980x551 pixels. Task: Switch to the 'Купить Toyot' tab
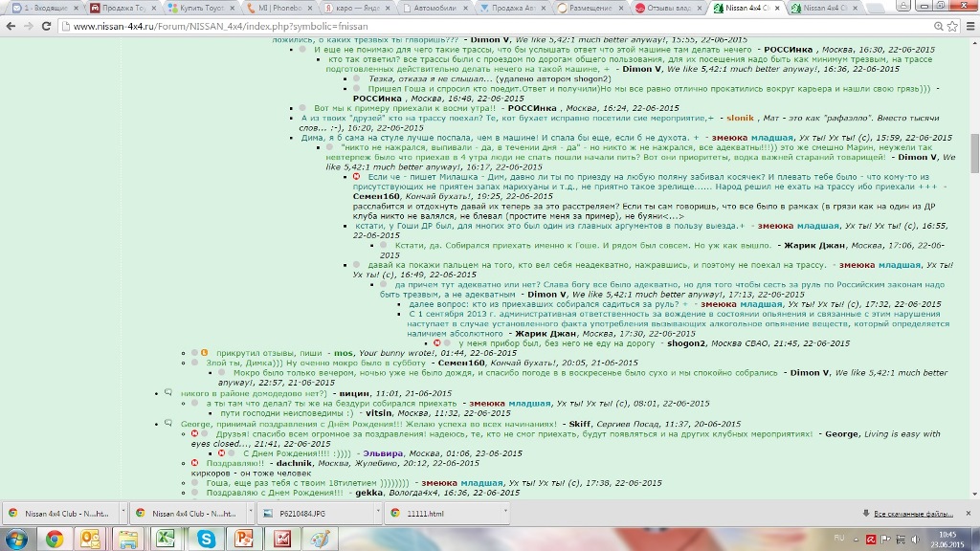(x=201, y=8)
